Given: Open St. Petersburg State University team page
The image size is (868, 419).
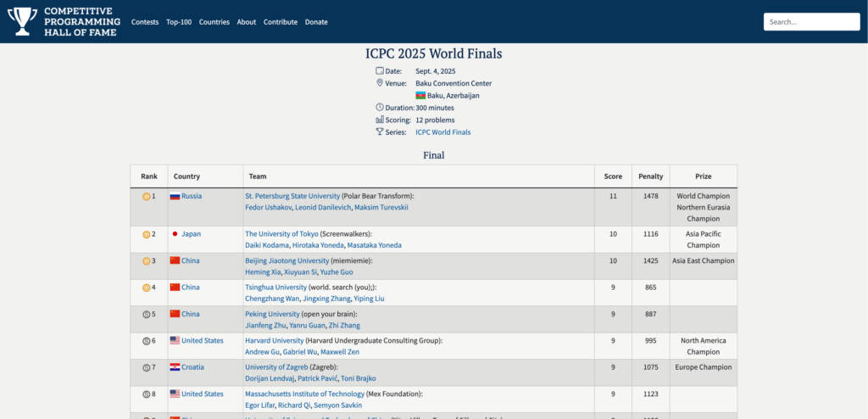Looking at the screenshot, I should (x=292, y=196).
